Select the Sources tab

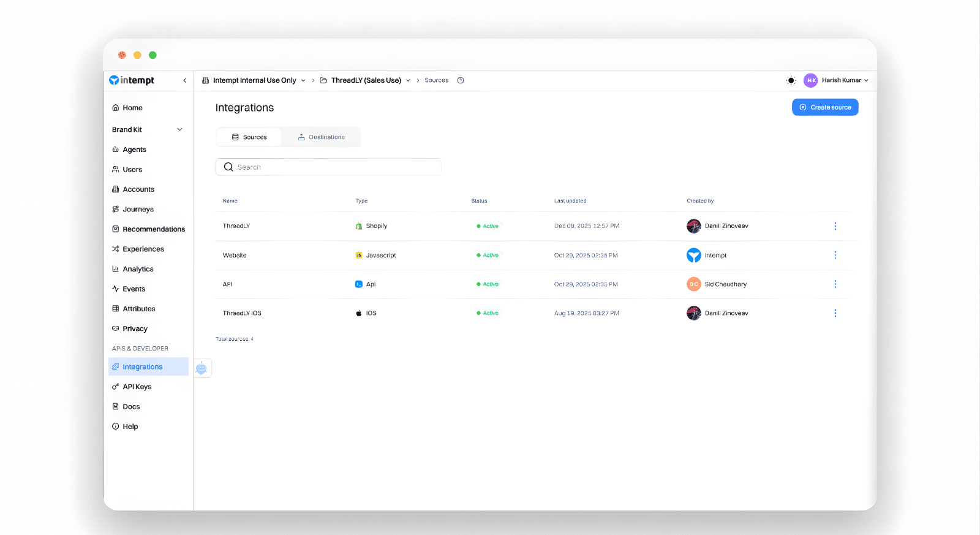tap(249, 137)
